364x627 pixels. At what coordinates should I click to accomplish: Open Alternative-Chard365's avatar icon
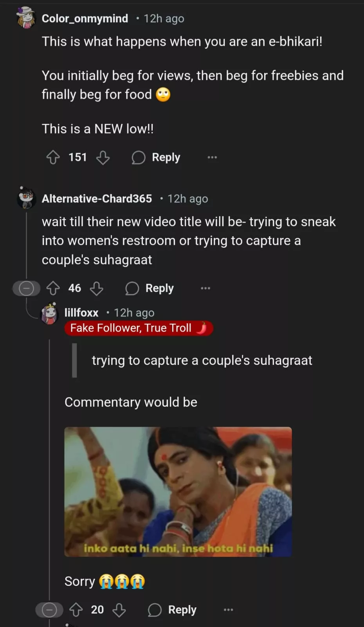click(x=26, y=198)
